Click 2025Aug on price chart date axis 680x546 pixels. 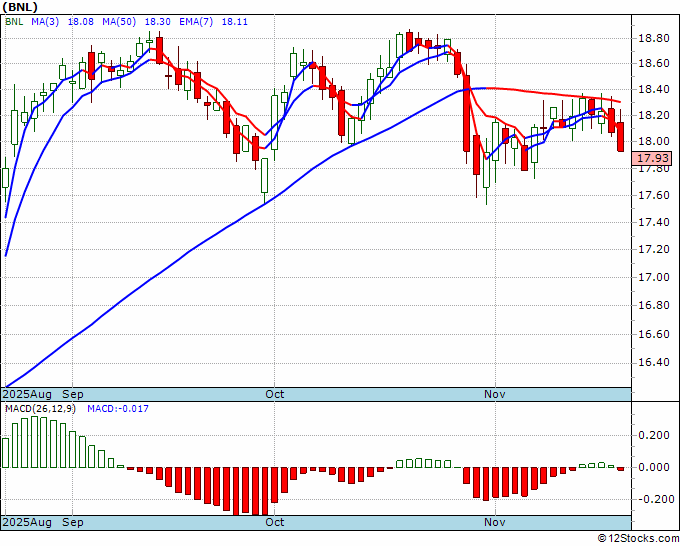coord(27,394)
